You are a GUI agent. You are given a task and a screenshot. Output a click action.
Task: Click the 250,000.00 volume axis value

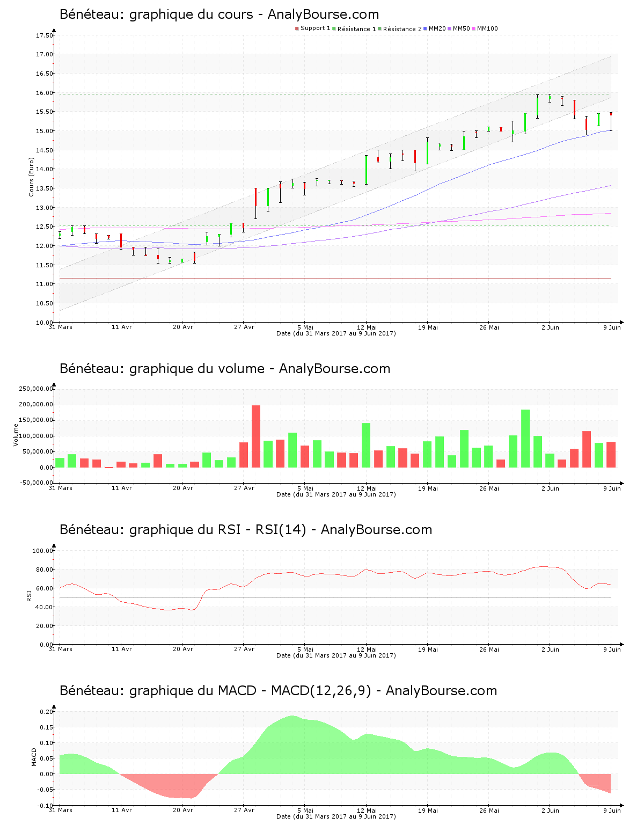(35, 389)
